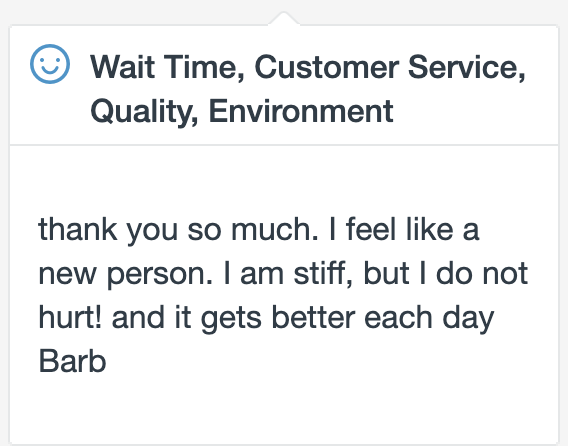
Task: Click the phrase "but I do not"
Action: click(446, 274)
